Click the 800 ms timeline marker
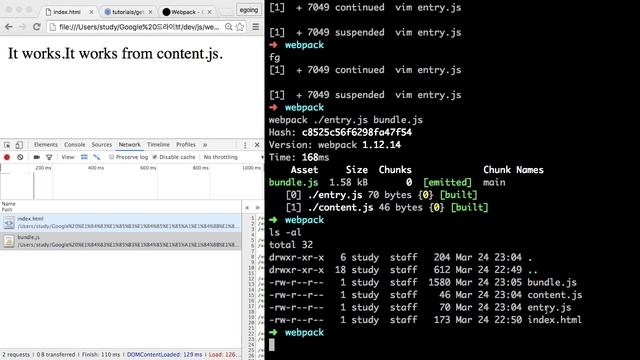The image size is (640, 360). click(200, 168)
